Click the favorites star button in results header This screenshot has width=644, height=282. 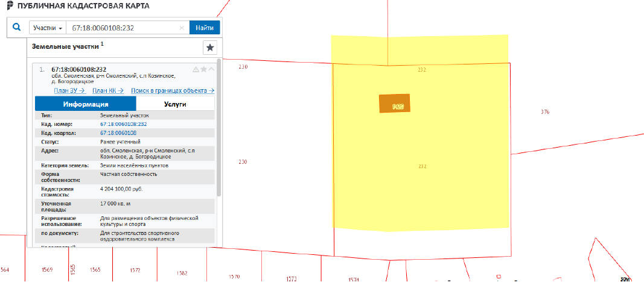[x=209, y=48]
